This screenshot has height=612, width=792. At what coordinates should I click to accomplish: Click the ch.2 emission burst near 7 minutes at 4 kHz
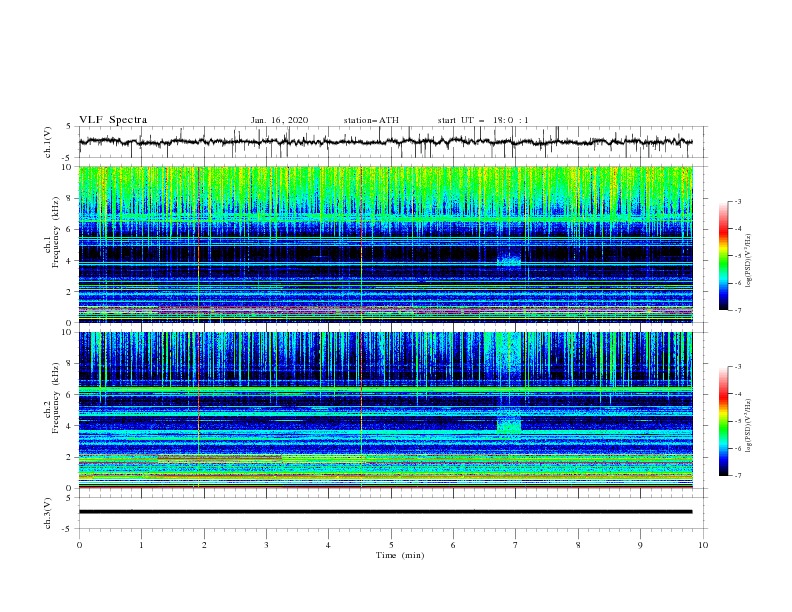(x=509, y=423)
